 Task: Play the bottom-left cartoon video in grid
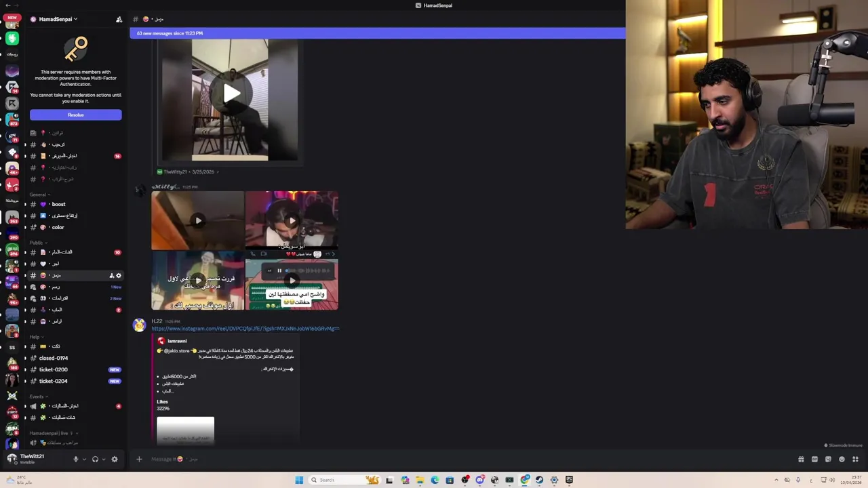[x=198, y=280]
